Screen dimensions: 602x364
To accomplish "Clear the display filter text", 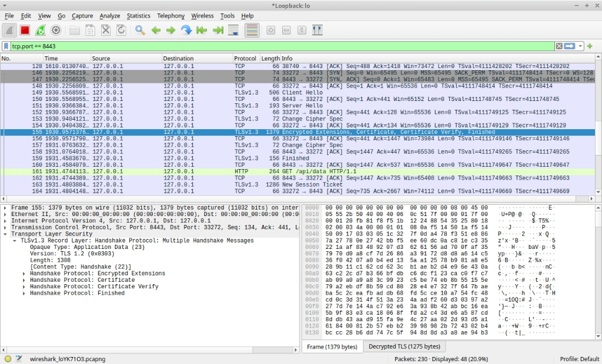I will tap(559, 46).
